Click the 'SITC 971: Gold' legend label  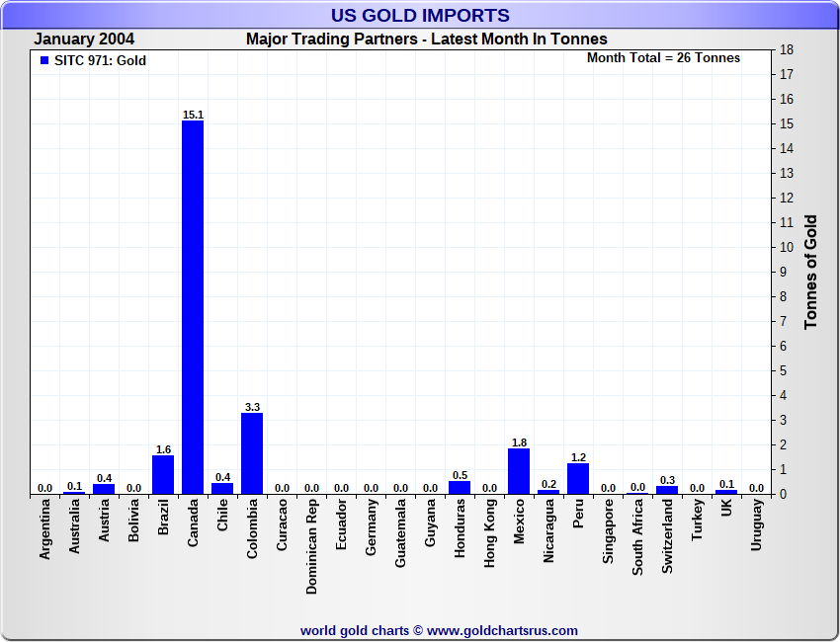pos(100,60)
